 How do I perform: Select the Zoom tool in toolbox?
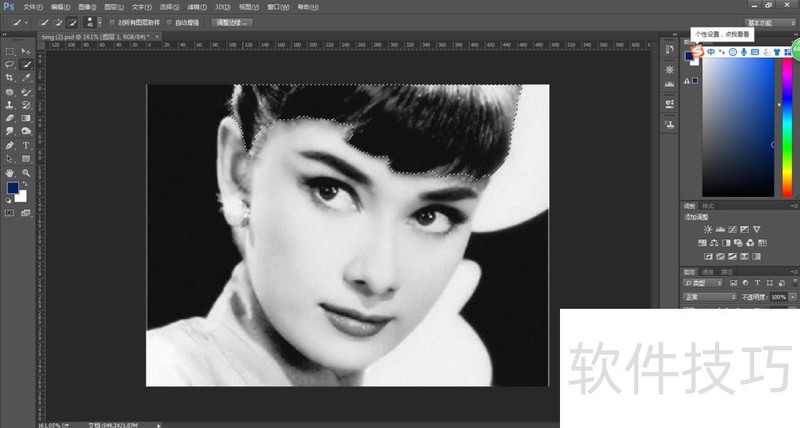(x=26, y=172)
